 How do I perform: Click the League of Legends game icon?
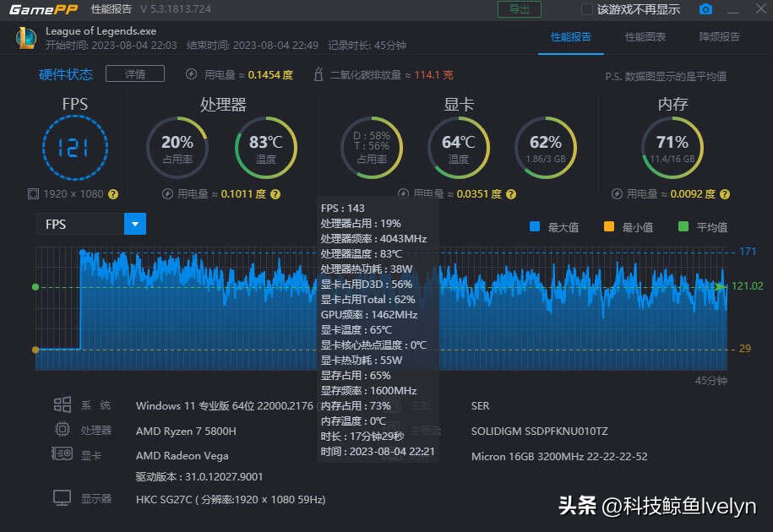click(x=25, y=37)
